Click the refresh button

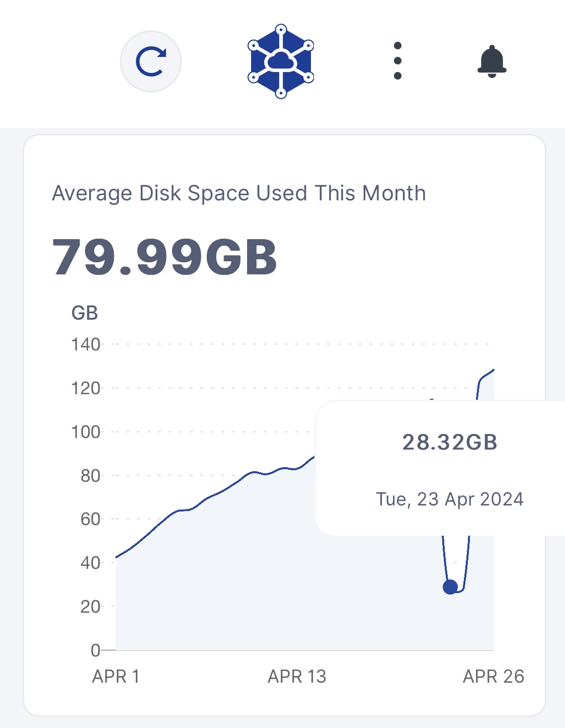point(151,61)
